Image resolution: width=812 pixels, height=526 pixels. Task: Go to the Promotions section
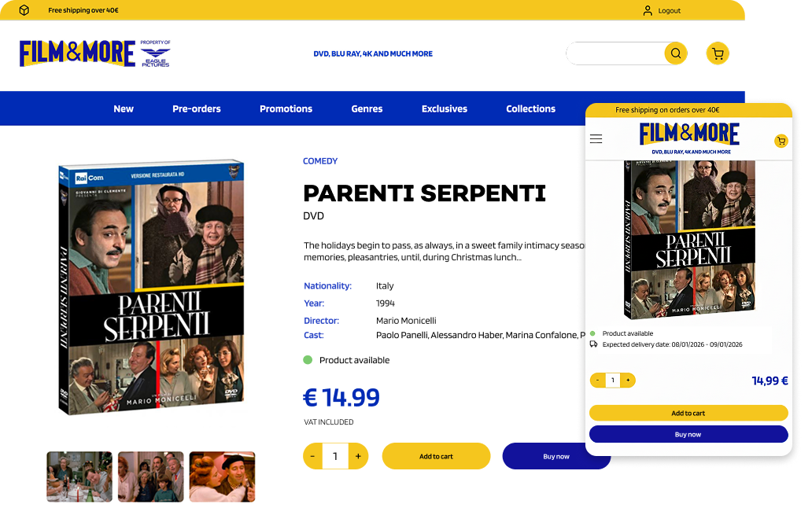pyautogui.click(x=286, y=109)
